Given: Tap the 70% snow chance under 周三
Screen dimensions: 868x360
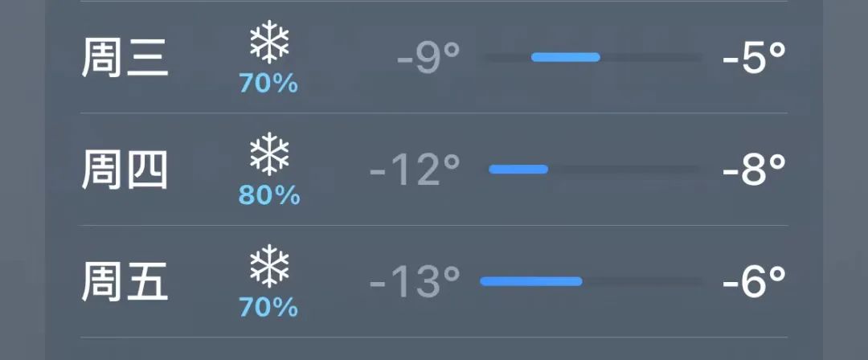Looking at the screenshot, I should pos(268,84).
